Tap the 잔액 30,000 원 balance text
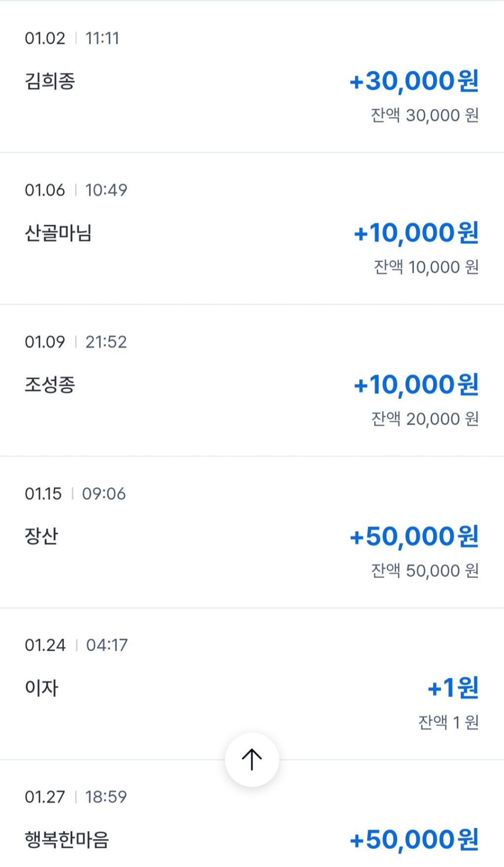 pyautogui.click(x=424, y=115)
